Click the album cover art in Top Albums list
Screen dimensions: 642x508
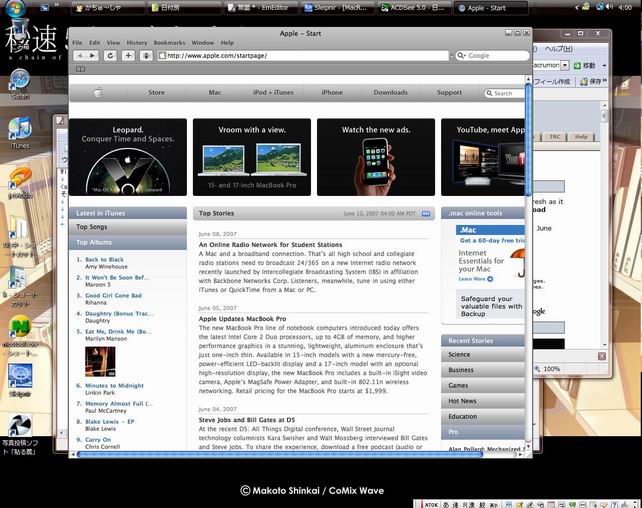click(100, 362)
